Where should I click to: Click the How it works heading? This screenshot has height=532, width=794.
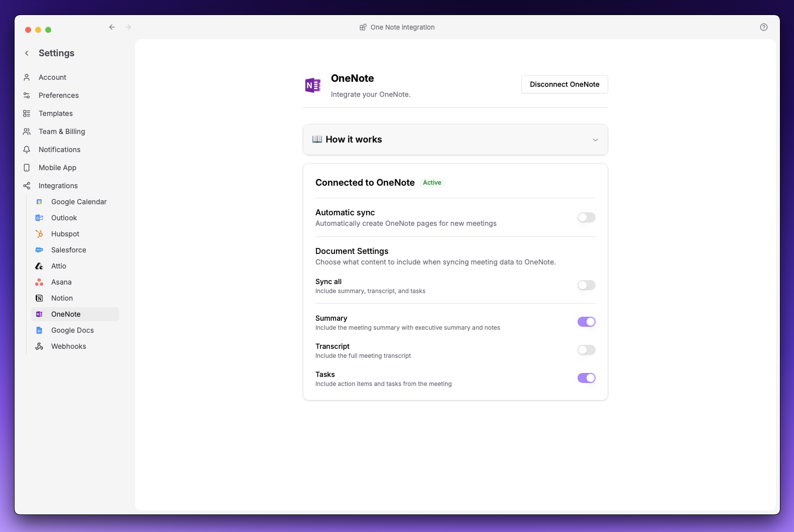pyautogui.click(x=354, y=140)
